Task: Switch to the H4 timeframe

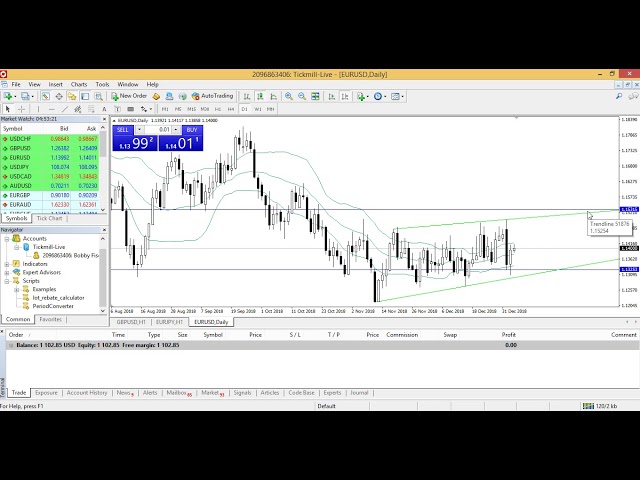Action: point(231,108)
